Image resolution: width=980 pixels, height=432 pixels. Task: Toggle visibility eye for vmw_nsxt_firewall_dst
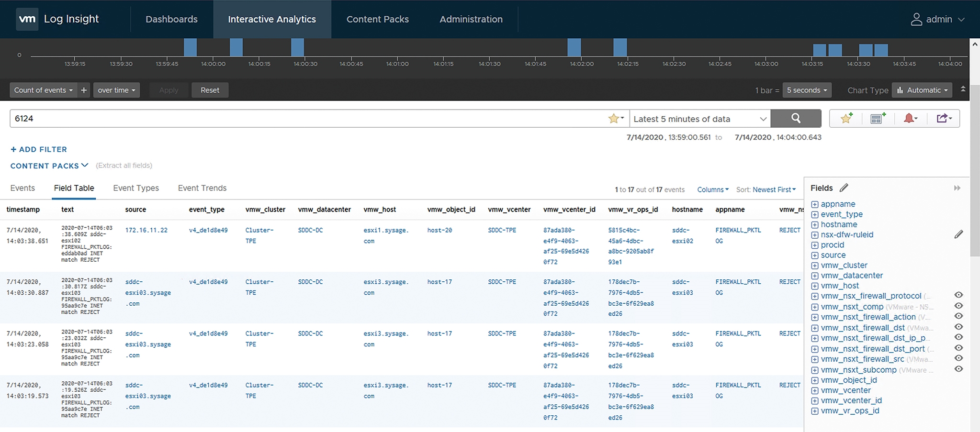tap(958, 327)
